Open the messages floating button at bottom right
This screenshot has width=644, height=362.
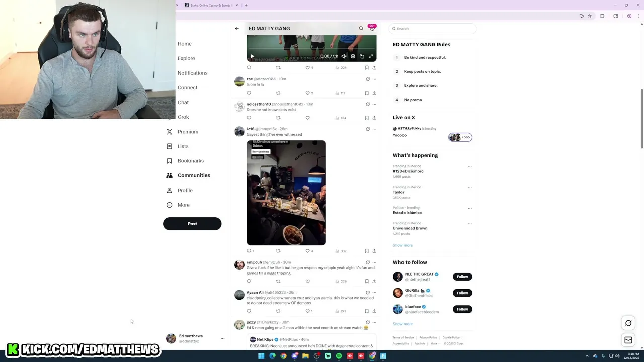pos(628,340)
